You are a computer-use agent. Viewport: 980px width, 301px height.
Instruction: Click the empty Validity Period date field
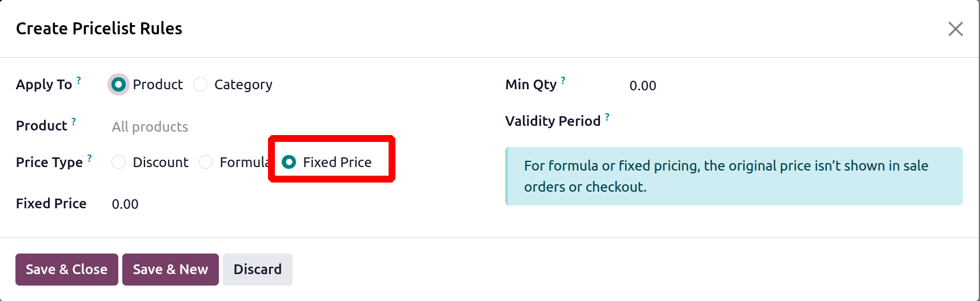pyautogui.click(x=743, y=121)
